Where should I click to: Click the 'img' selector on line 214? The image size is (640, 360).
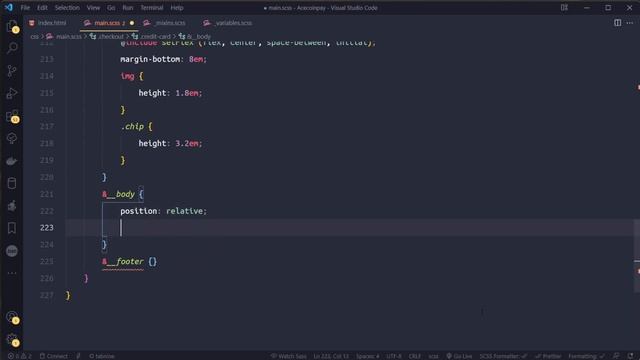(127, 76)
